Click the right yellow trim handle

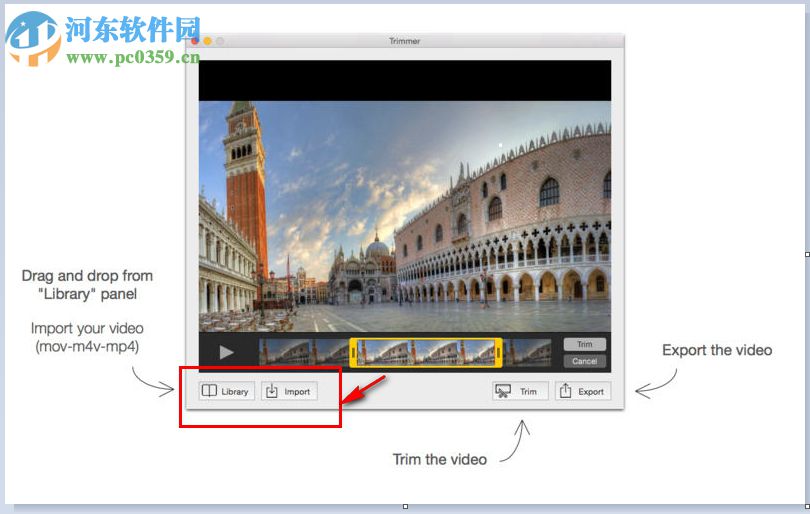click(x=499, y=352)
